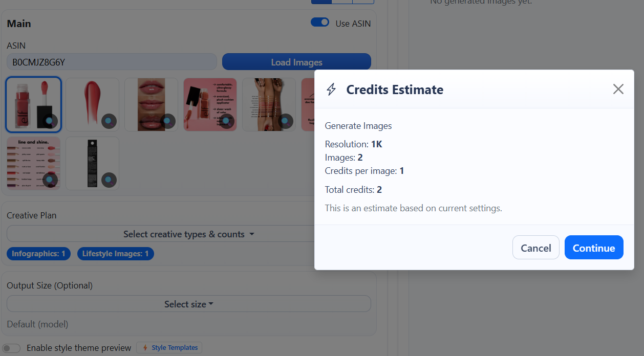Toggle the Use ASIN switch
This screenshot has width=644, height=356.
pyautogui.click(x=320, y=23)
